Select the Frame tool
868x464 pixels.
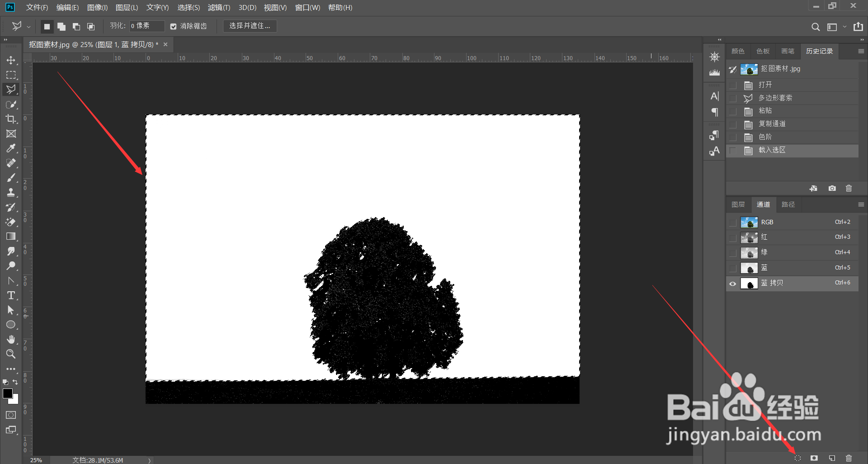pyautogui.click(x=11, y=134)
